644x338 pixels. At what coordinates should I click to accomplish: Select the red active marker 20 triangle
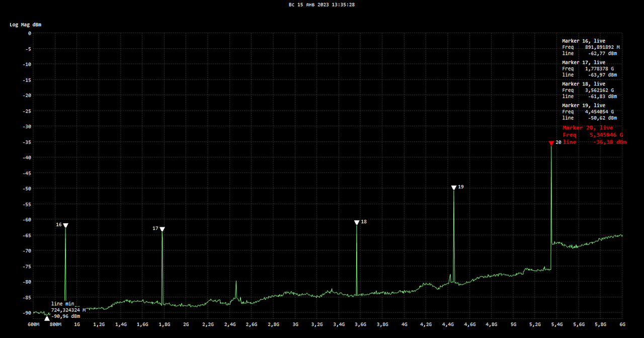click(551, 143)
